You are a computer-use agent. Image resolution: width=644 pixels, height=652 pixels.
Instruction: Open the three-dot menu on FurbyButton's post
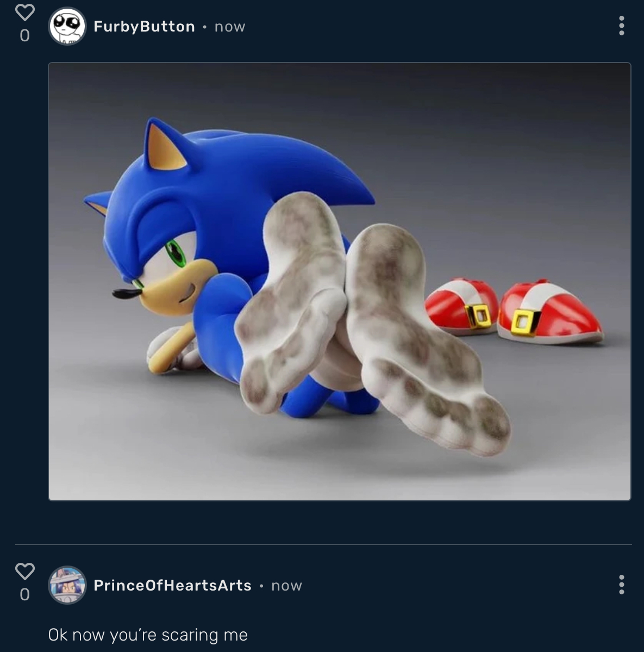coord(621,26)
